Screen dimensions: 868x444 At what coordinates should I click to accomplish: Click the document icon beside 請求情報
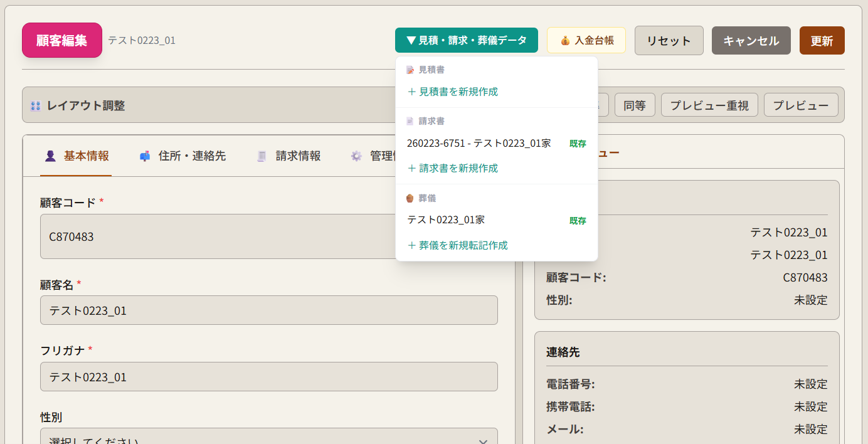pos(262,156)
